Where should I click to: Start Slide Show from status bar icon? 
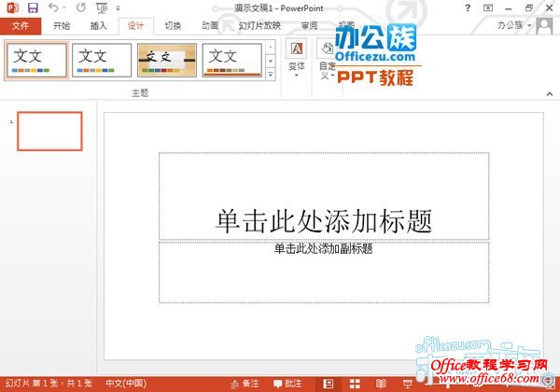pyautogui.click(x=407, y=385)
